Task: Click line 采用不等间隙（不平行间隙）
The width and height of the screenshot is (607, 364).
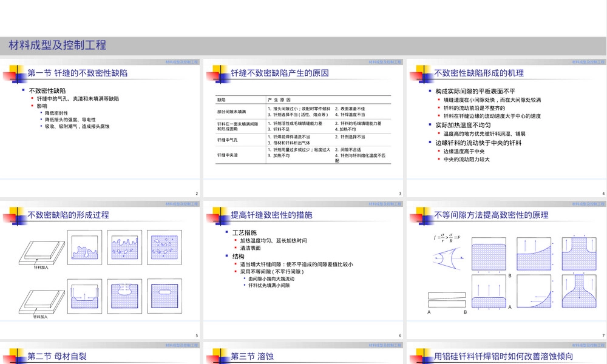Action: (x=272, y=272)
